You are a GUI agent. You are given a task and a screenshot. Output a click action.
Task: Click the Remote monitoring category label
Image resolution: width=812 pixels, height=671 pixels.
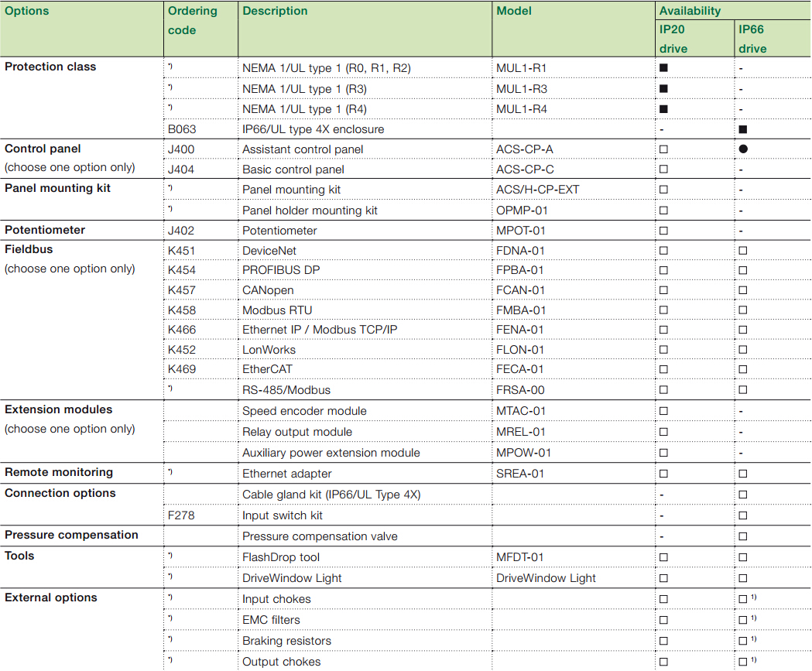[x=59, y=472]
